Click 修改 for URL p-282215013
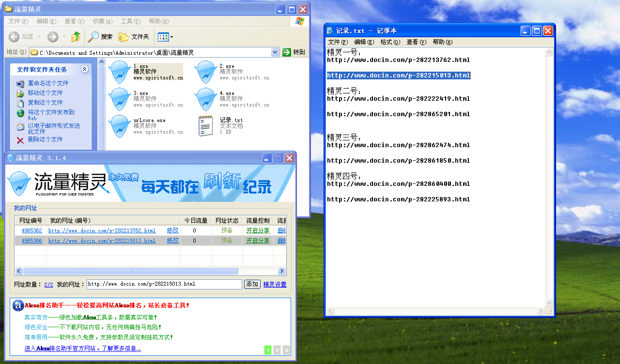The height and width of the screenshot is (364, 620). click(172, 240)
